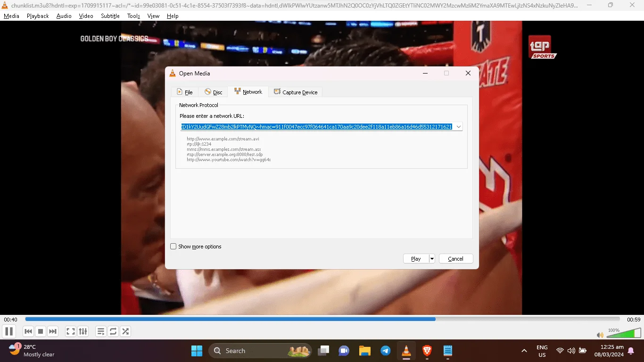Click the system tray volume icon

point(571,351)
